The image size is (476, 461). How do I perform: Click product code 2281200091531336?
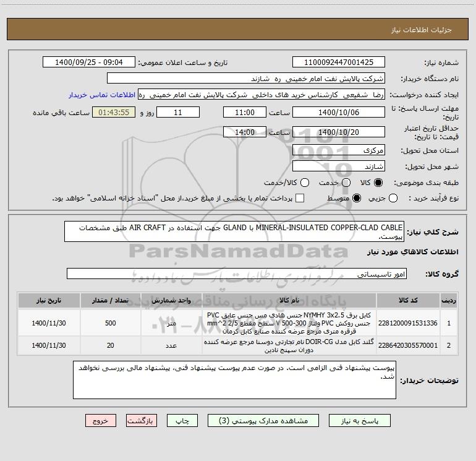pyautogui.click(x=408, y=323)
